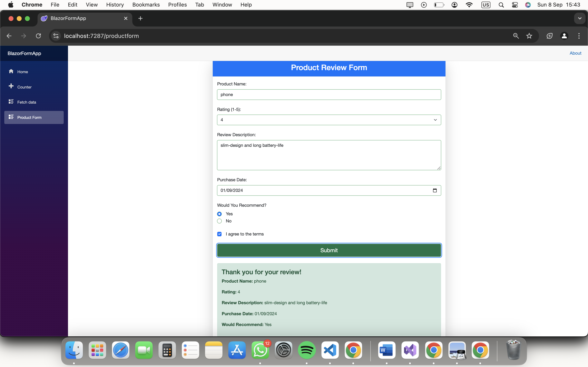The width and height of the screenshot is (588, 367).
Task: Select the Yes recommend radio button
Action: (x=219, y=214)
